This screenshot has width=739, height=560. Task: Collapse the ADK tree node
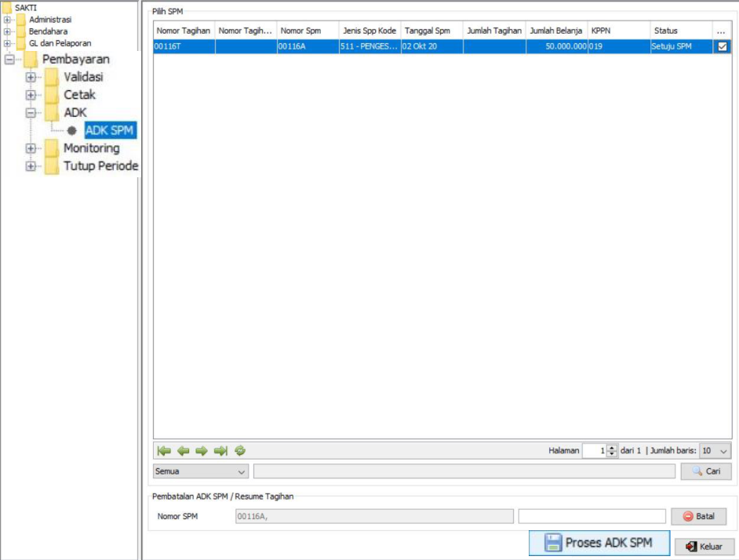pyautogui.click(x=31, y=113)
